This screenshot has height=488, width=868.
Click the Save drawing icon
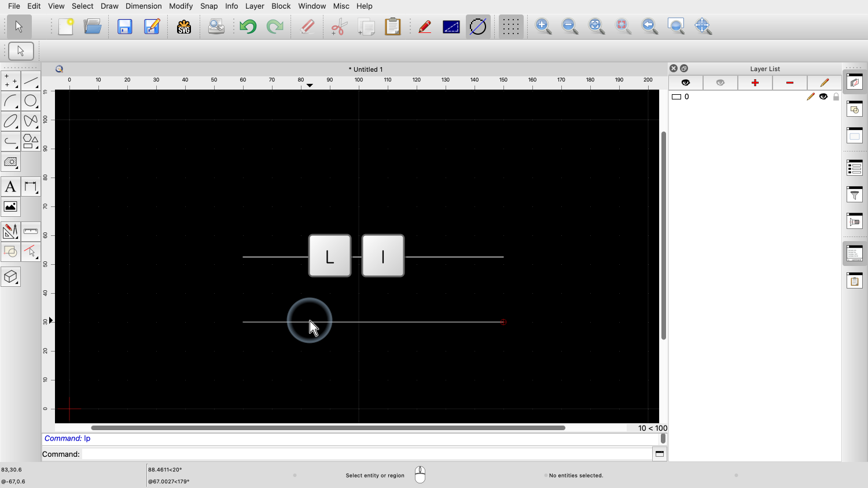click(125, 27)
